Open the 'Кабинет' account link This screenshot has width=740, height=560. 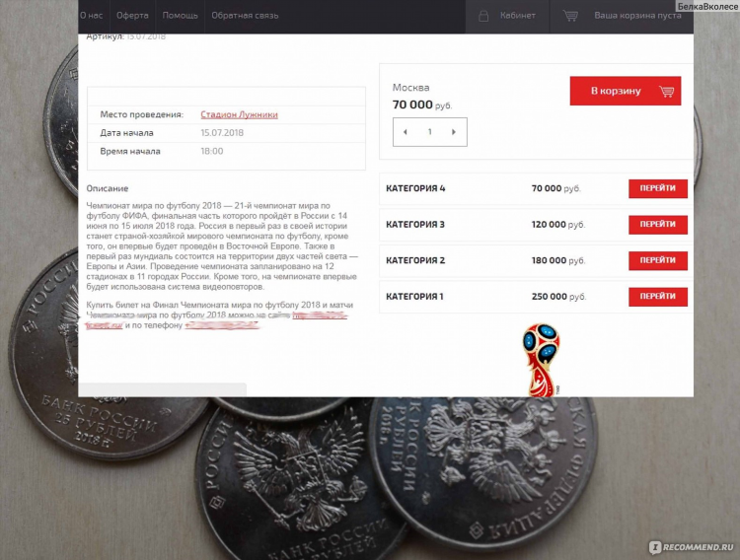pos(518,16)
